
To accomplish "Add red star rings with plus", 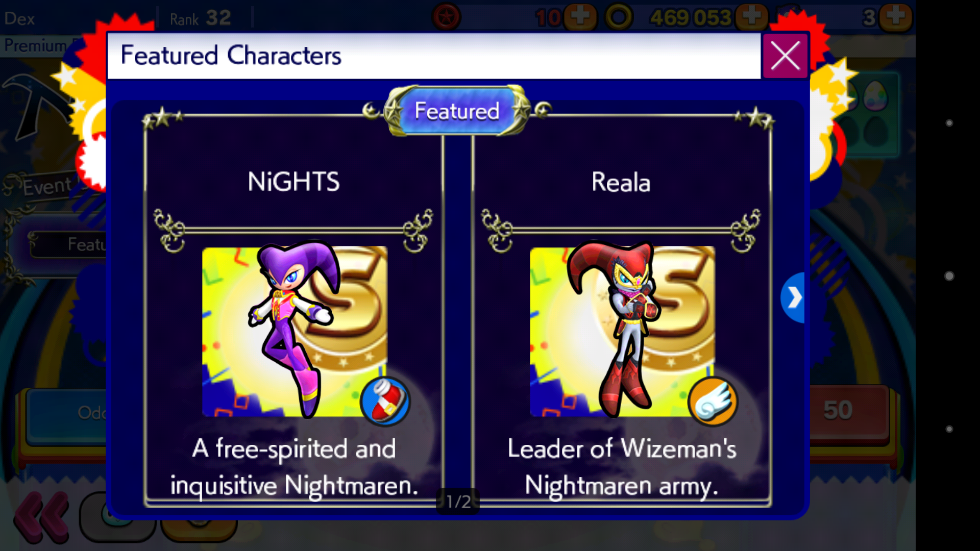I will (580, 17).
